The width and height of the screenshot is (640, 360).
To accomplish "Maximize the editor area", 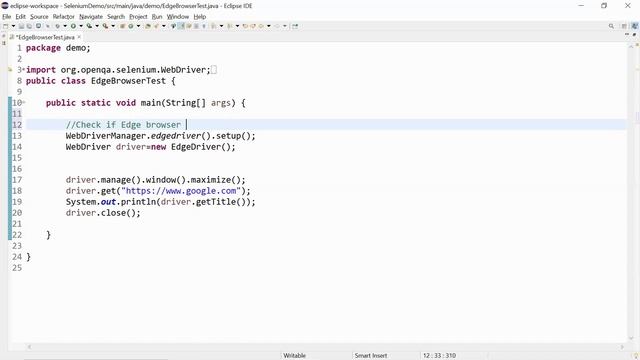I will pyautogui.click(x=634, y=34).
